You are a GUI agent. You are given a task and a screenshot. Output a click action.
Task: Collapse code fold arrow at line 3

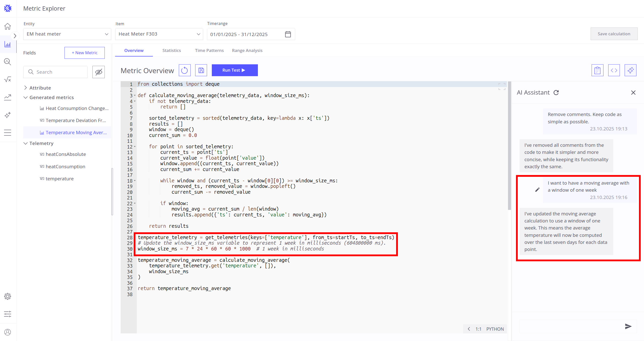135,95
